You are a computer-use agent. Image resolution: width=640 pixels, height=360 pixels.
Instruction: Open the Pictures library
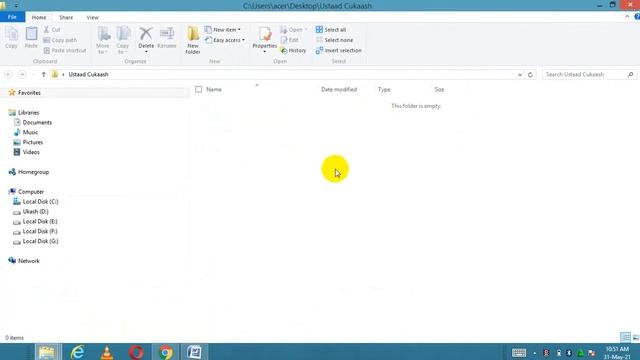point(33,142)
